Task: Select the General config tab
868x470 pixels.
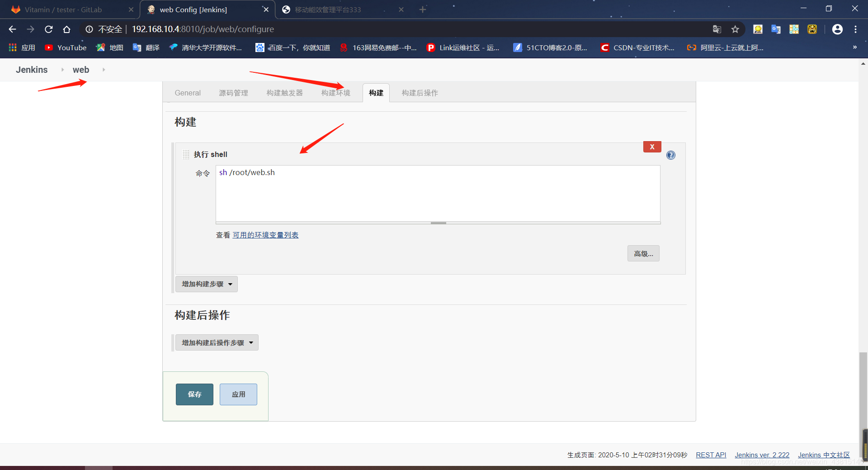Action: point(188,93)
